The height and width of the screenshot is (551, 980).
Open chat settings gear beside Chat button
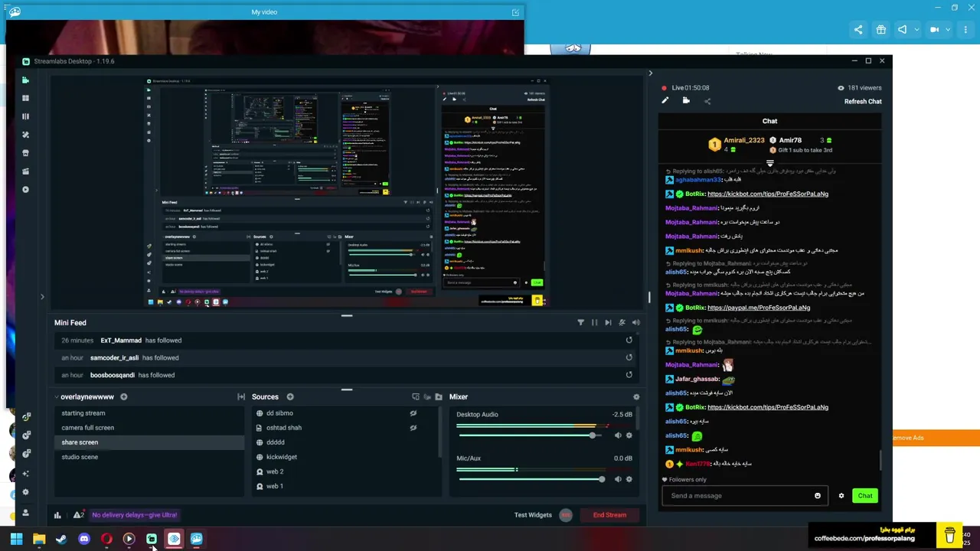841,496
